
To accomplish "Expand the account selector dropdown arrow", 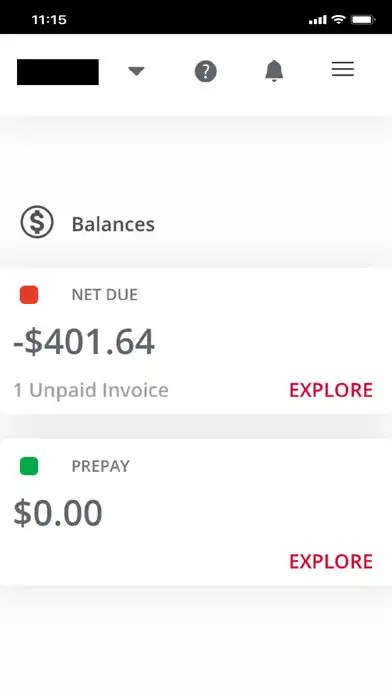I will coord(136,71).
